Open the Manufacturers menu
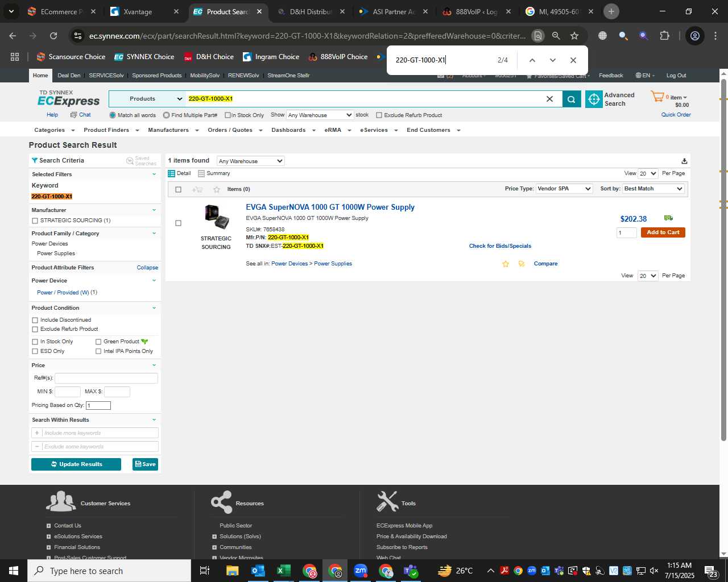This screenshot has width=728, height=582. coord(173,130)
